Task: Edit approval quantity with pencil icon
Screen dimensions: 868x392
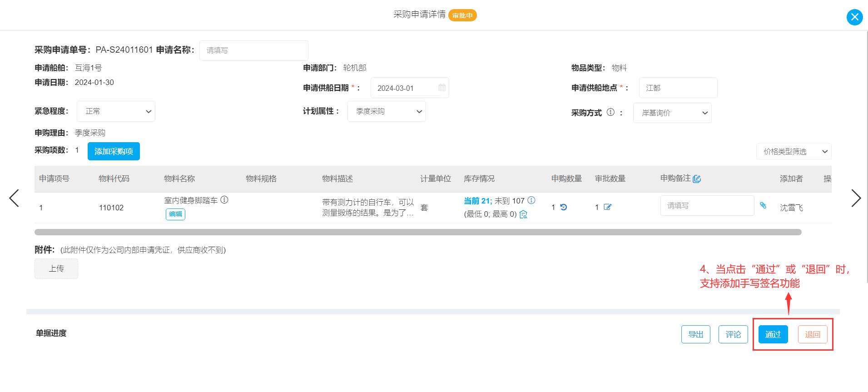Action: pos(607,207)
